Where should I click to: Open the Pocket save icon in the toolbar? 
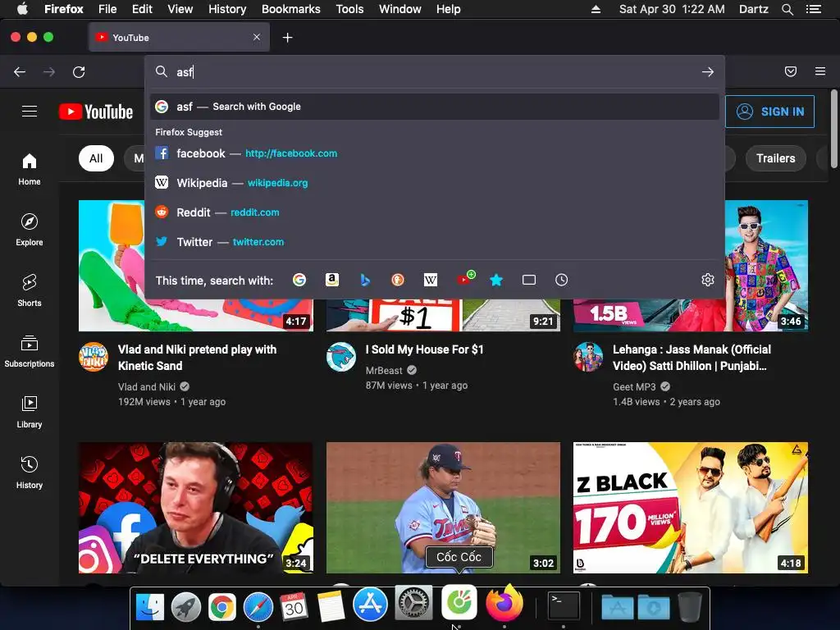(791, 71)
